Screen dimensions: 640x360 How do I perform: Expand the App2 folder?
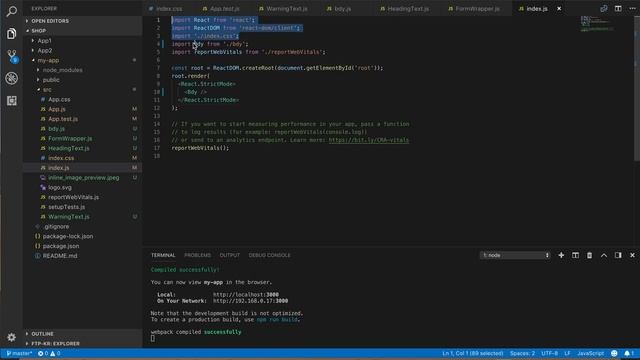point(44,51)
